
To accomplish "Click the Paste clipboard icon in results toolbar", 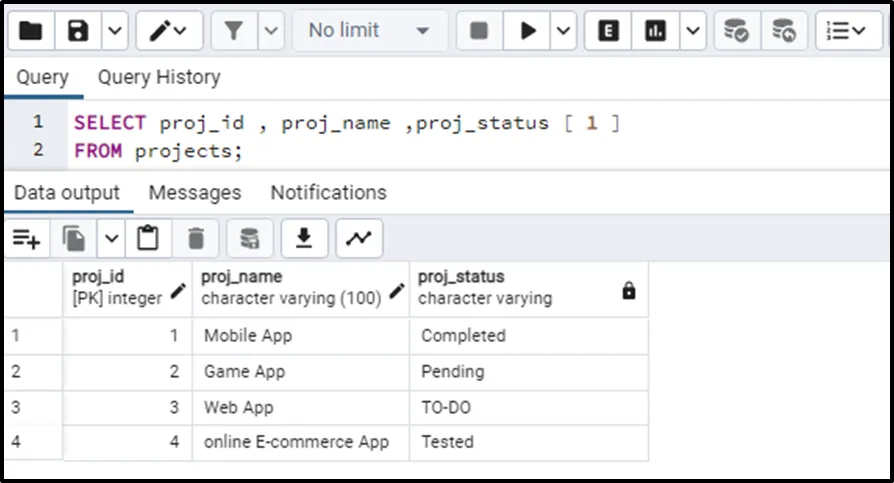I will [x=148, y=238].
